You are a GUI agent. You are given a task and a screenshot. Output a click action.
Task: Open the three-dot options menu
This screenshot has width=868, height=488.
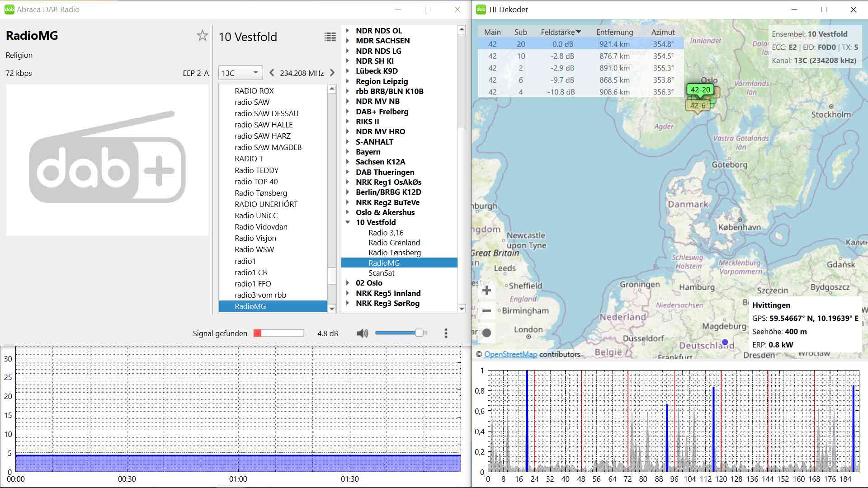pos(446,333)
